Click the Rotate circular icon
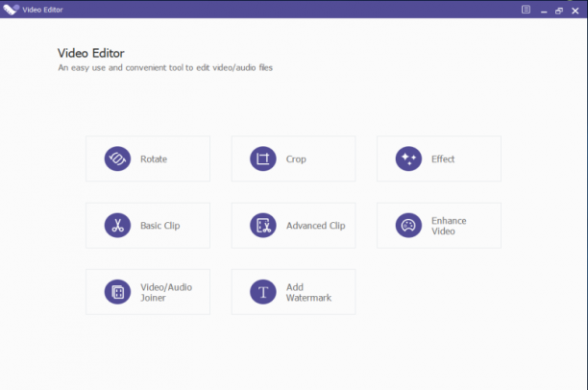 [x=117, y=158]
